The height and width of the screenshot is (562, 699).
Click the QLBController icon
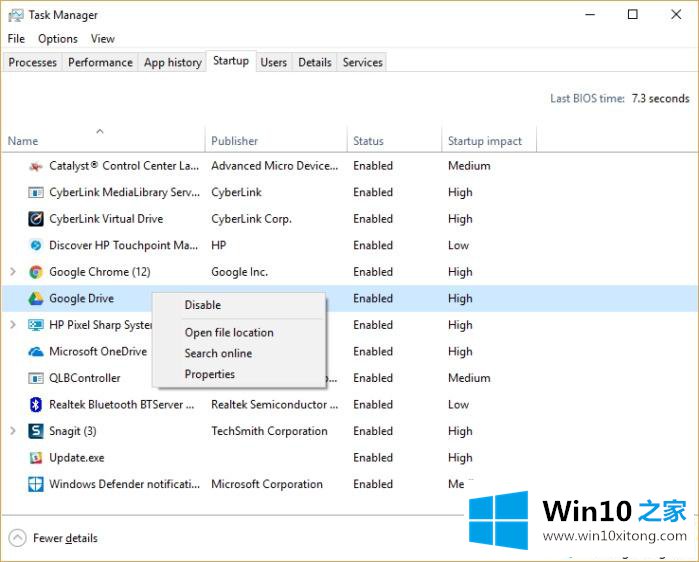point(36,378)
